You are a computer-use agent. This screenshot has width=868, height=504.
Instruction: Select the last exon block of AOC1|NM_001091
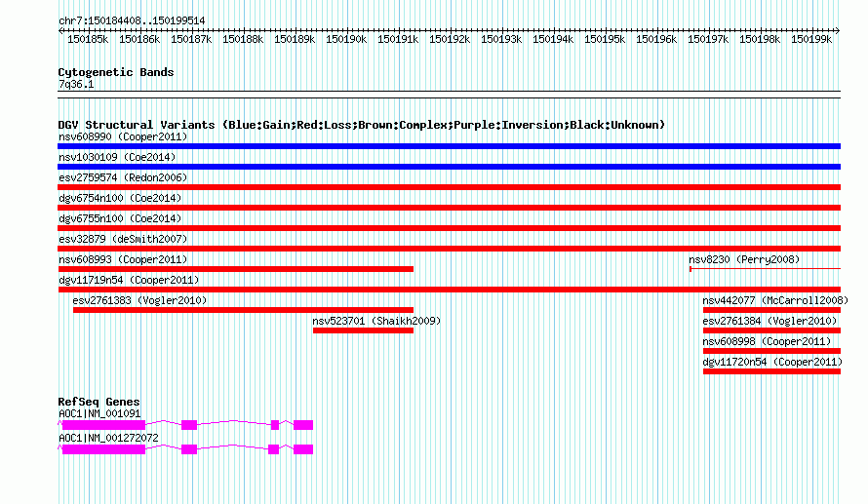pos(303,425)
